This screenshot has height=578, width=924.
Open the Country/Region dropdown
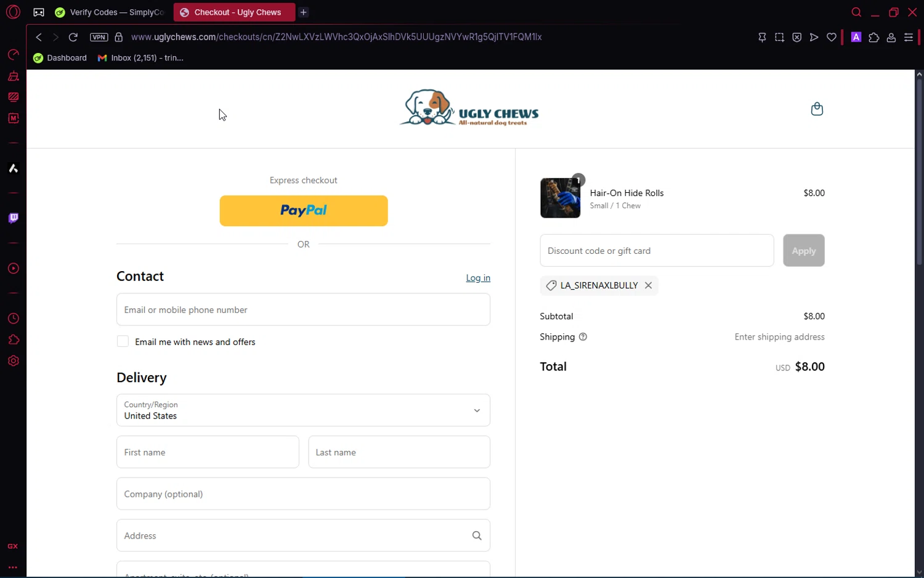(x=303, y=410)
